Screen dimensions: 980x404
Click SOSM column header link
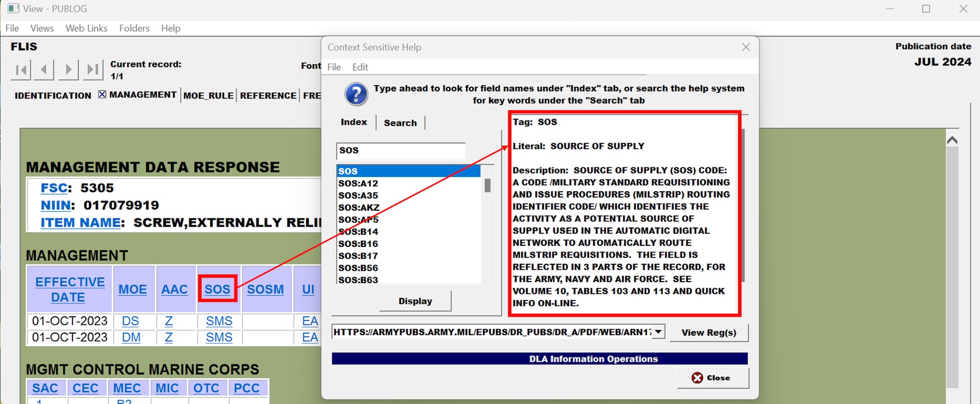[x=265, y=289]
